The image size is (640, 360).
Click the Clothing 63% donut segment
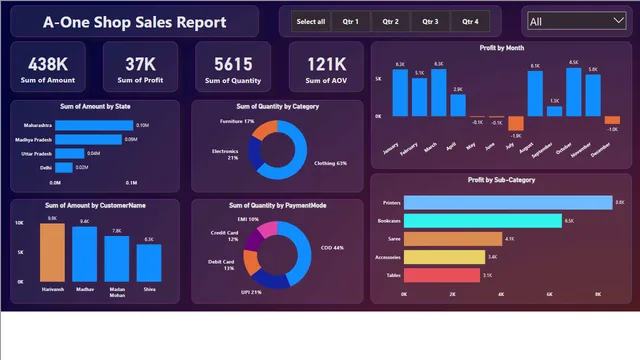(300, 156)
